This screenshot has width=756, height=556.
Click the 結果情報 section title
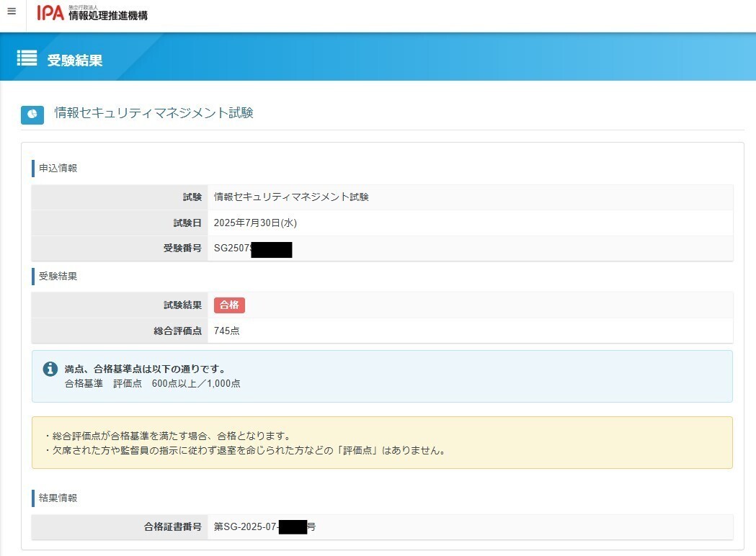tap(58, 498)
